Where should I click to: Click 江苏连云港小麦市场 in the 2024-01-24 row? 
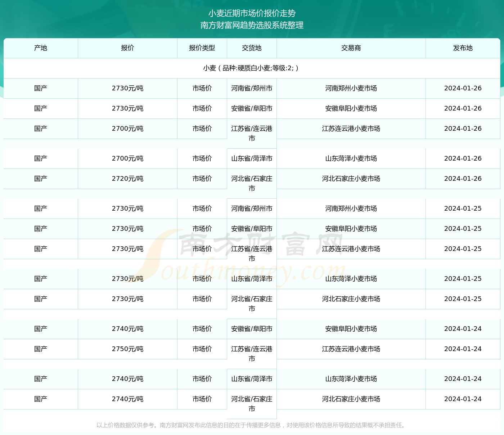pos(351,349)
